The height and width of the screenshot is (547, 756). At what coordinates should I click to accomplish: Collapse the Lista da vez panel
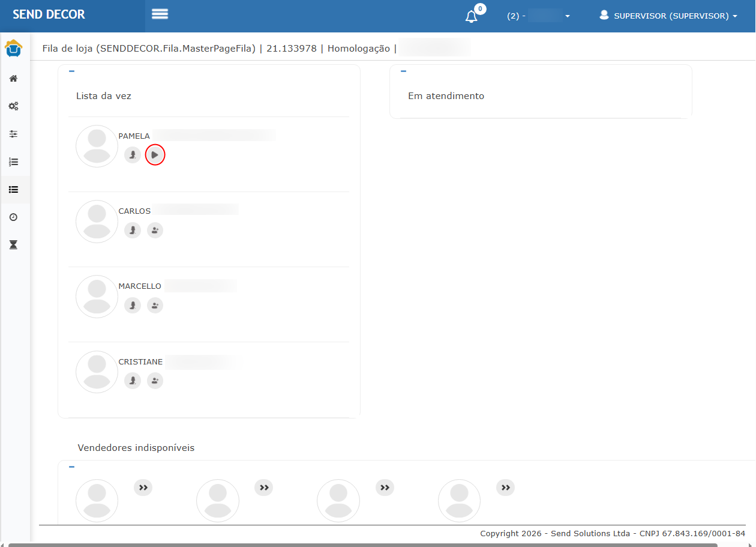pyautogui.click(x=71, y=71)
